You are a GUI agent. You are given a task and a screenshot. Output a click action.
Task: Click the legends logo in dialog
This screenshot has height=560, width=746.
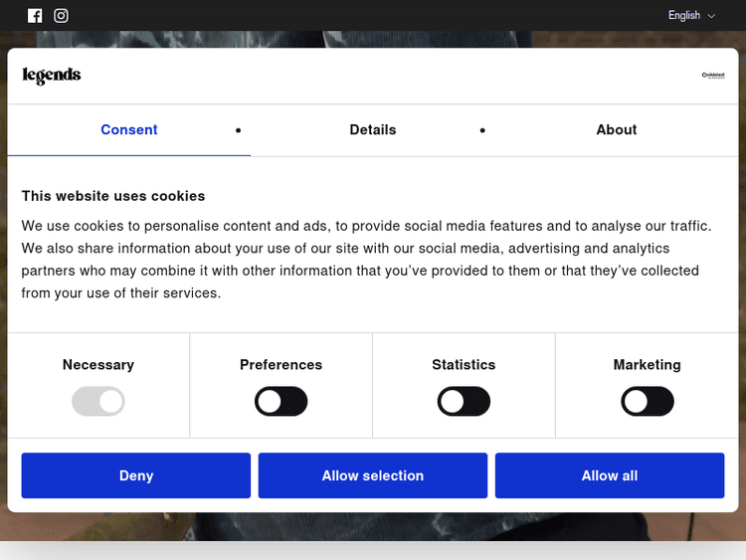52,76
